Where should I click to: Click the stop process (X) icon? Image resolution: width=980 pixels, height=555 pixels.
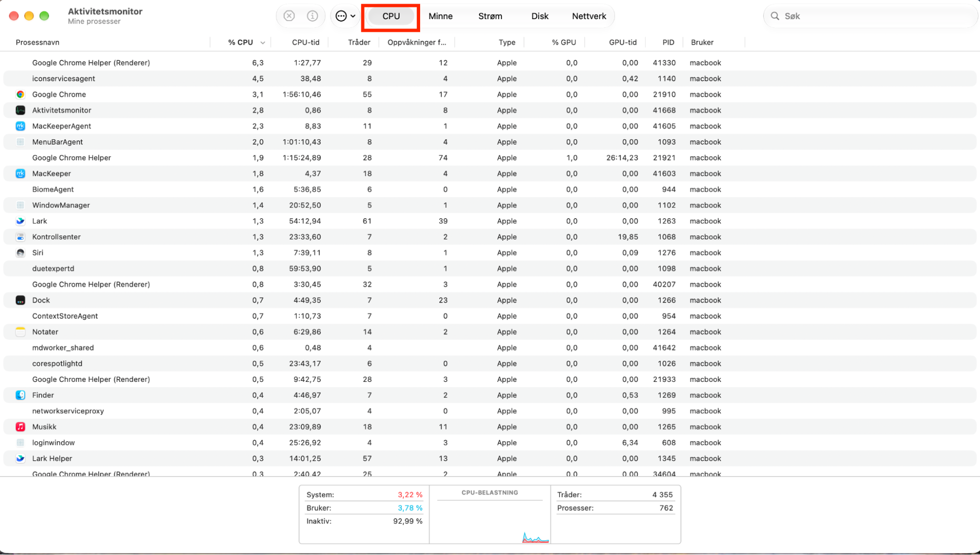289,16
